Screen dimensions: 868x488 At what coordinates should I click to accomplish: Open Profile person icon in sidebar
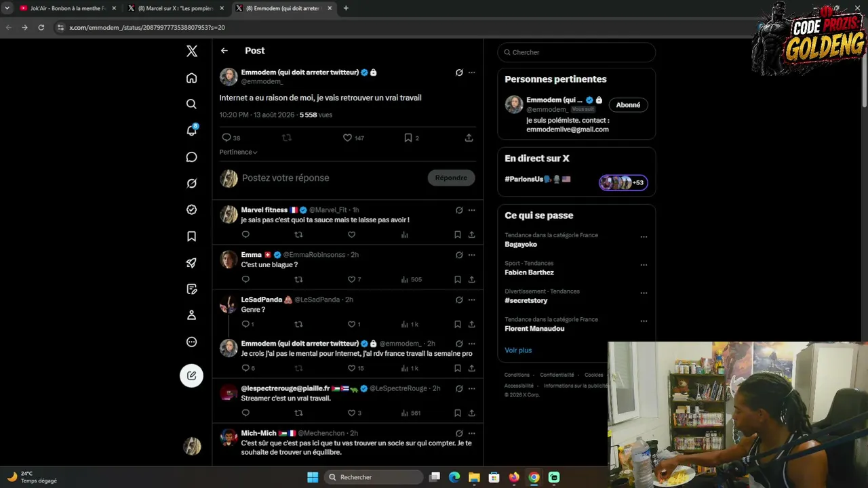point(192,315)
